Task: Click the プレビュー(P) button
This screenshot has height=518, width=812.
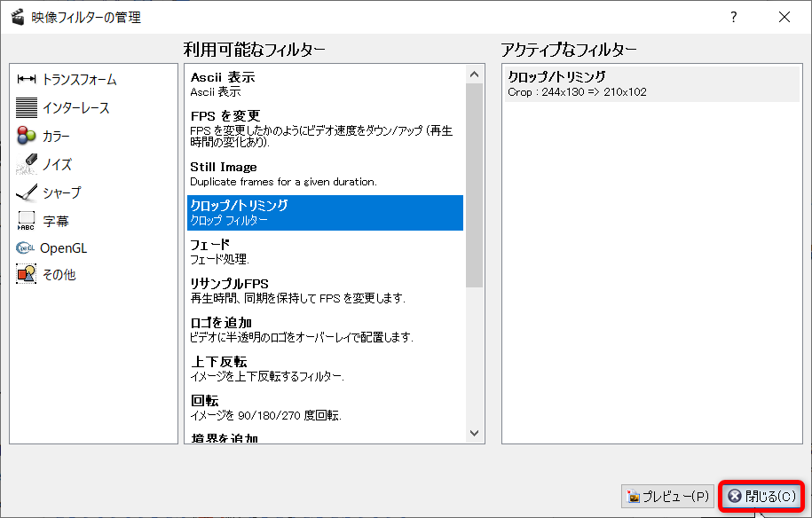Action: 668,497
